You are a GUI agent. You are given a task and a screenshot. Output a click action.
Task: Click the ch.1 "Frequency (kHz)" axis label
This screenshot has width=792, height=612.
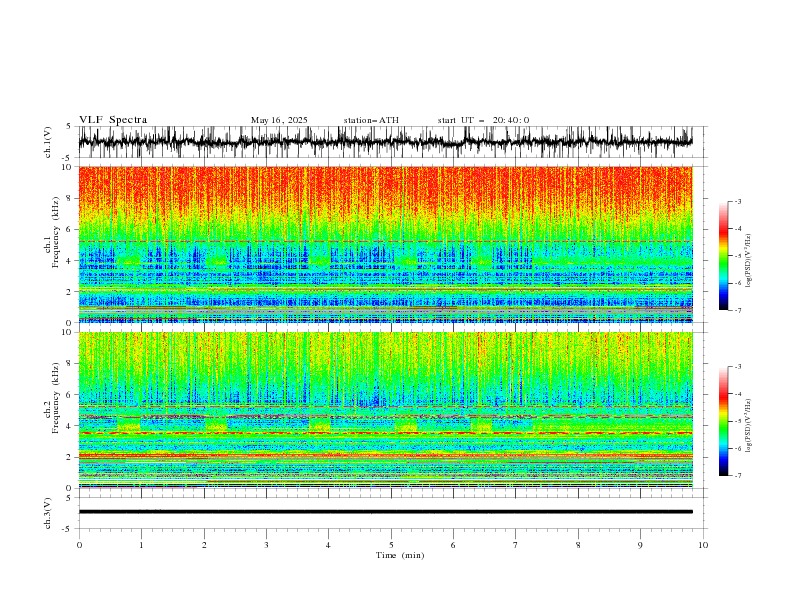pyautogui.click(x=56, y=231)
